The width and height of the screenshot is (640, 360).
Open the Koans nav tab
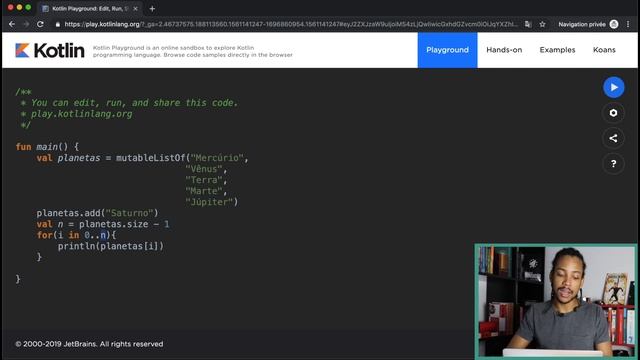click(x=604, y=50)
